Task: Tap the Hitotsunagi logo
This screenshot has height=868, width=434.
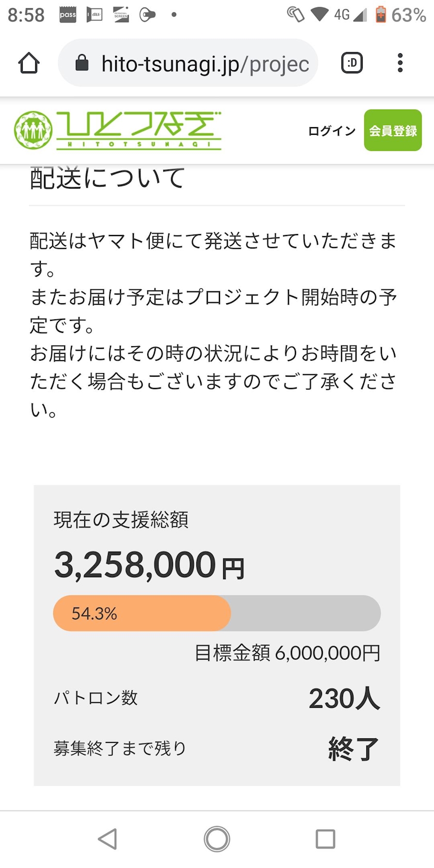Action: click(118, 130)
